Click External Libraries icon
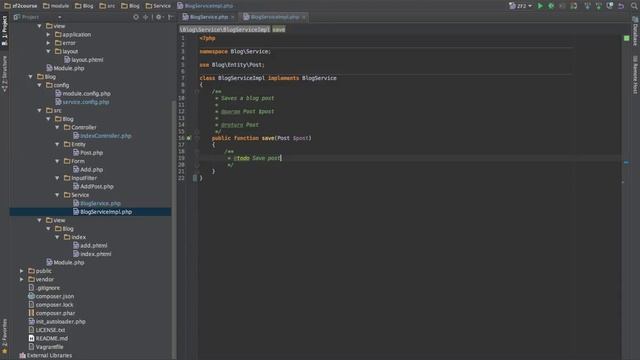Image resolution: width=640 pixels, height=360 pixels. pyautogui.click(x=22, y=356)
